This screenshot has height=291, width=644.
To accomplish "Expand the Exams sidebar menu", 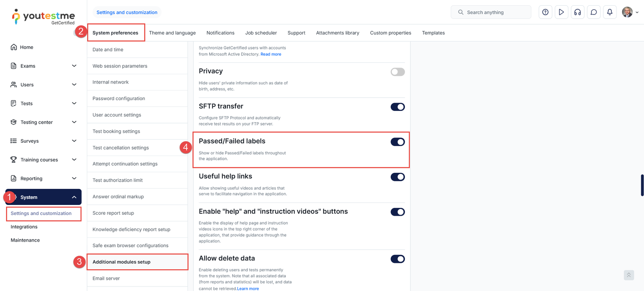I will tap(74, 66).
